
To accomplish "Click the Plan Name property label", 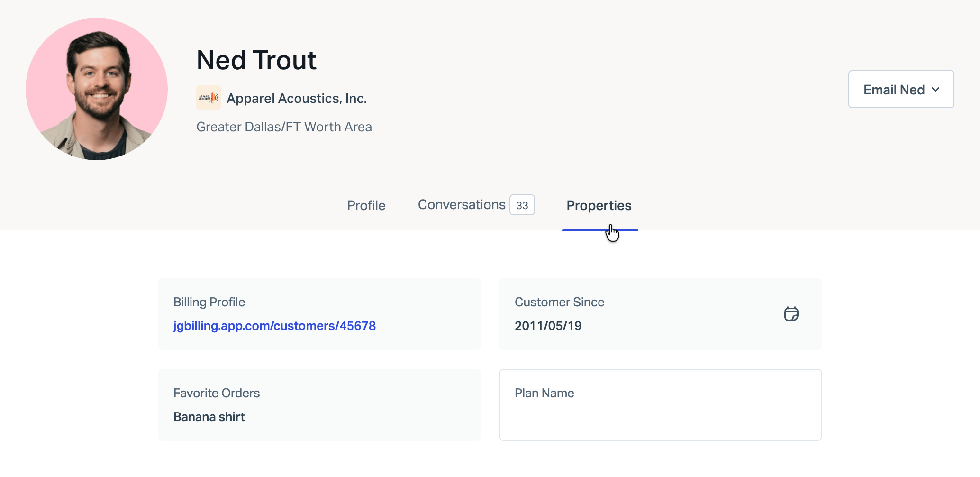I will 544,393.
